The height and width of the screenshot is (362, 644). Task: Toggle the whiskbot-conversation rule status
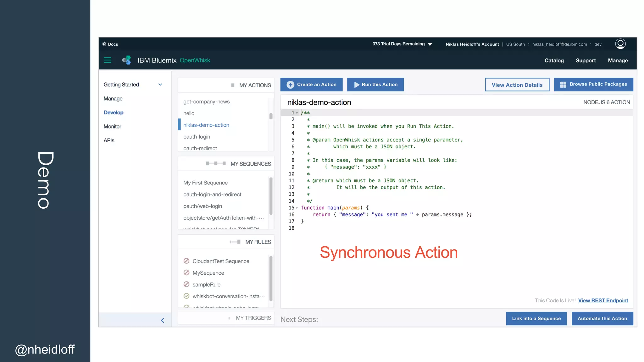[186, 296]
